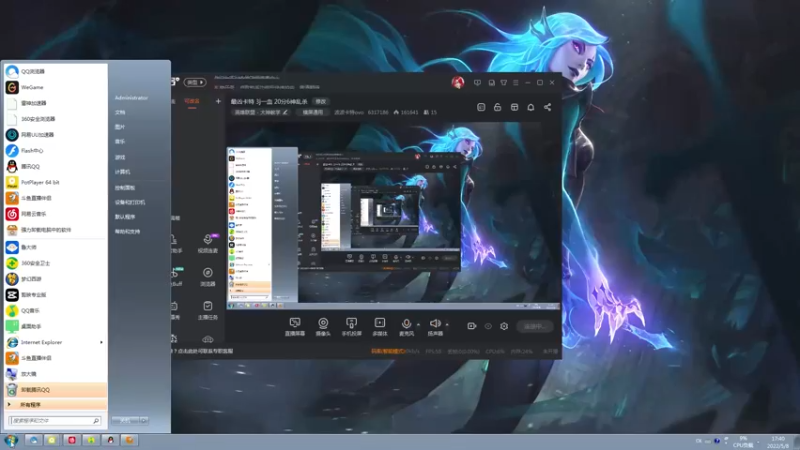Open Administrator user folder
Viewport: 800px width, 450px height.
[x=131, y=98]
